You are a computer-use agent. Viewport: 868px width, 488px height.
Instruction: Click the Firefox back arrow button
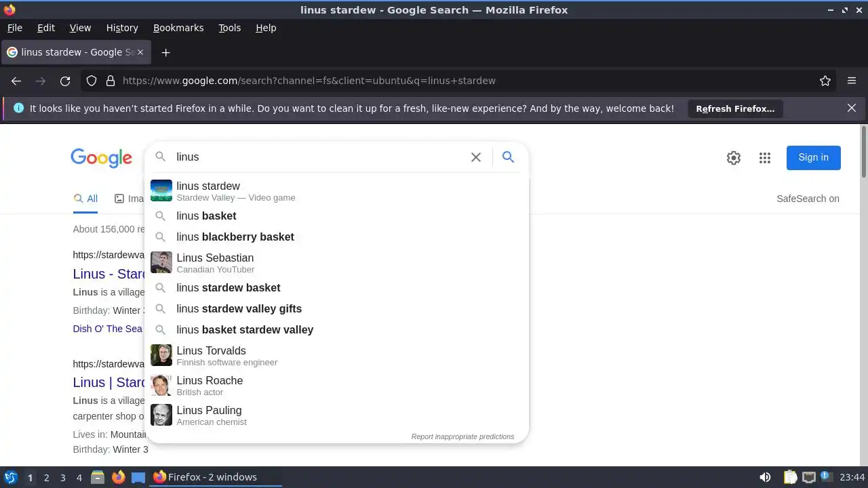(16, 81)
